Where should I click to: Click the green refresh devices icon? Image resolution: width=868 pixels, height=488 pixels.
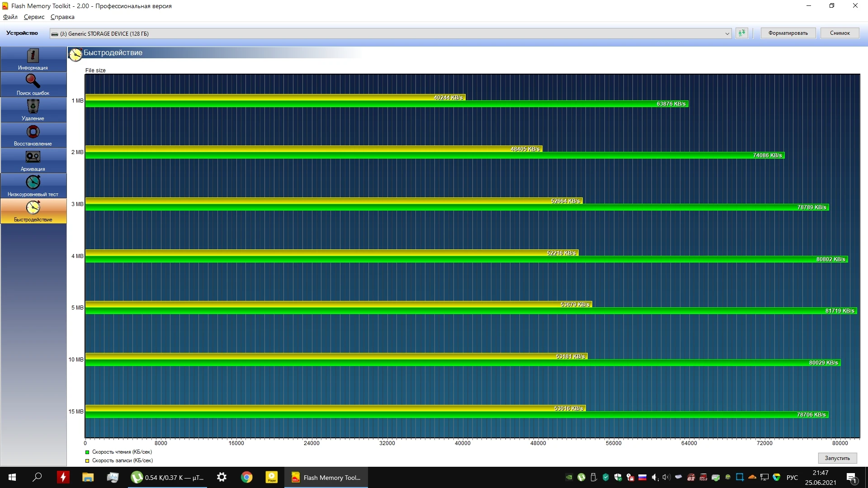point(741,33)
